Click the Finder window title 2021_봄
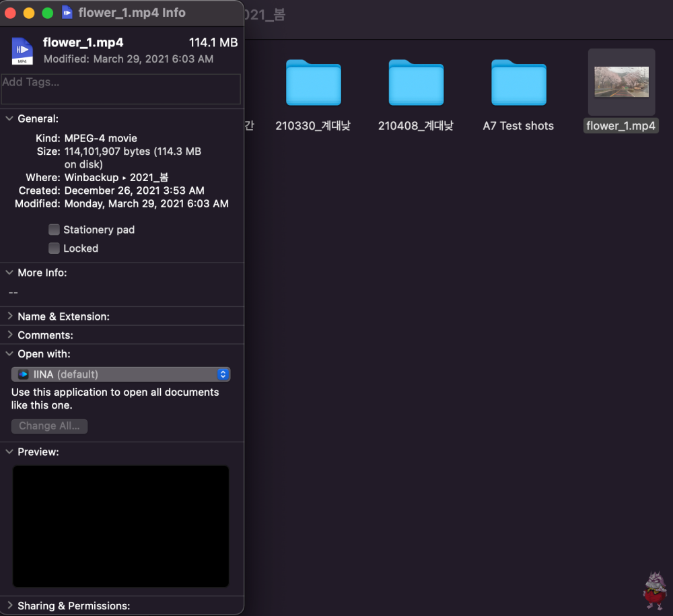Screen dimensions: 673x616 point(264,15)
